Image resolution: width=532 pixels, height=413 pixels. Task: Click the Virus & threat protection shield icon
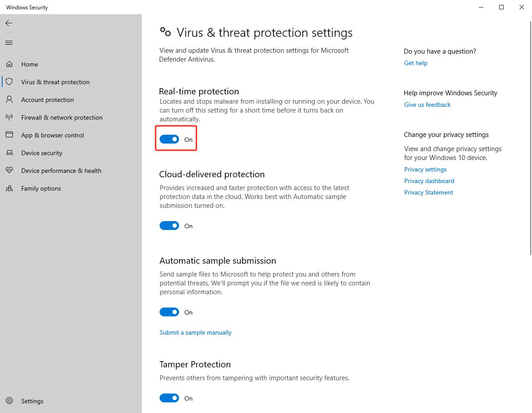point(9,82)
